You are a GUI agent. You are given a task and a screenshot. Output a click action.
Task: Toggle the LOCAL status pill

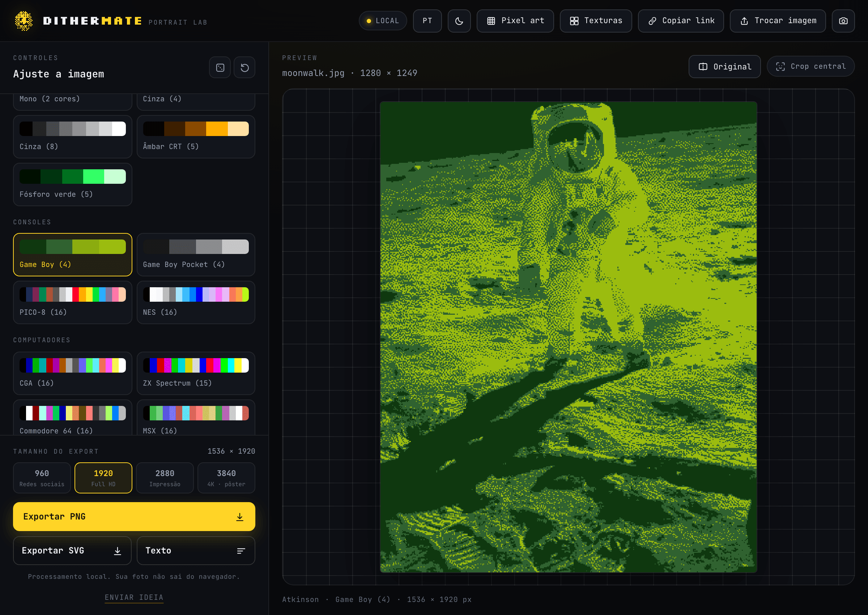(383, 21)
